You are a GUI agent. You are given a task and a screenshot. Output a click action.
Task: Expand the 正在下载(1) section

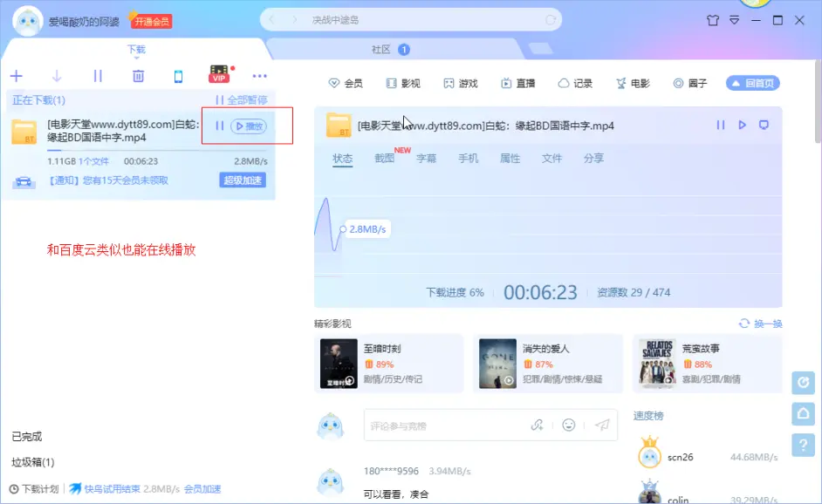tap(38, 100)
